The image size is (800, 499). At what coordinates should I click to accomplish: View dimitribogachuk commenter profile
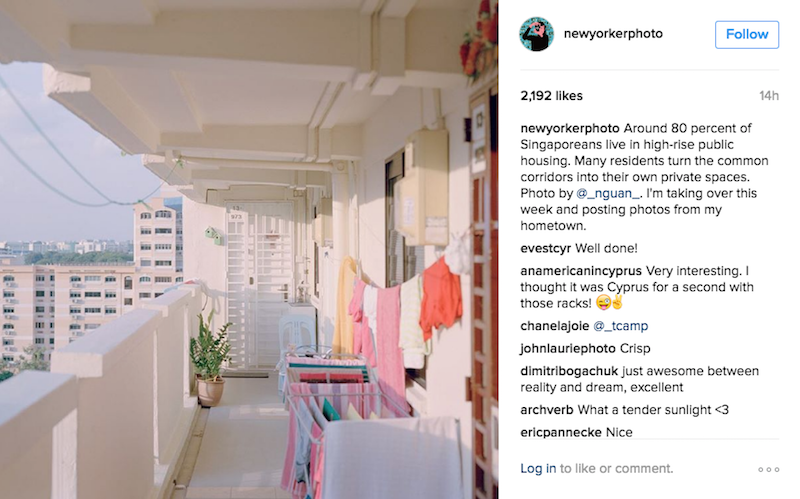point(569,371)
